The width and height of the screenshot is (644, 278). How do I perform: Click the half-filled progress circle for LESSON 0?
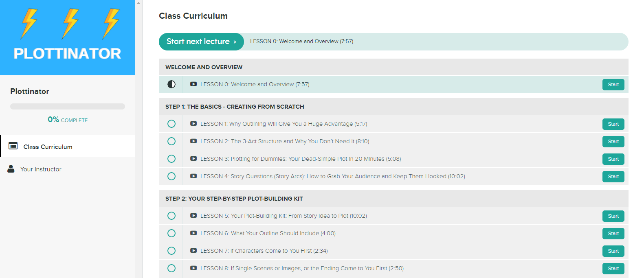click(x=171, y=84)
